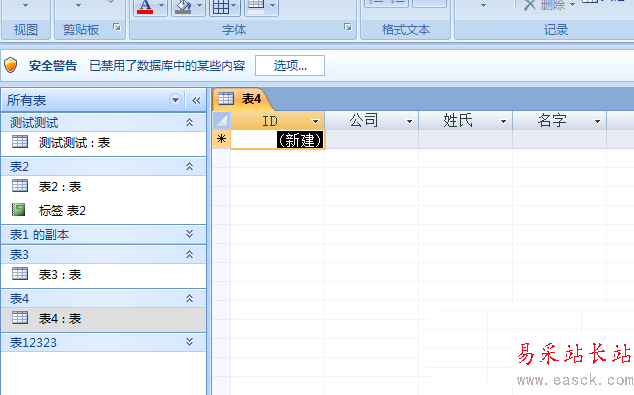Click the 公司 cell in the new row
The image size is (634, 395).
click(x=372, y=139)
